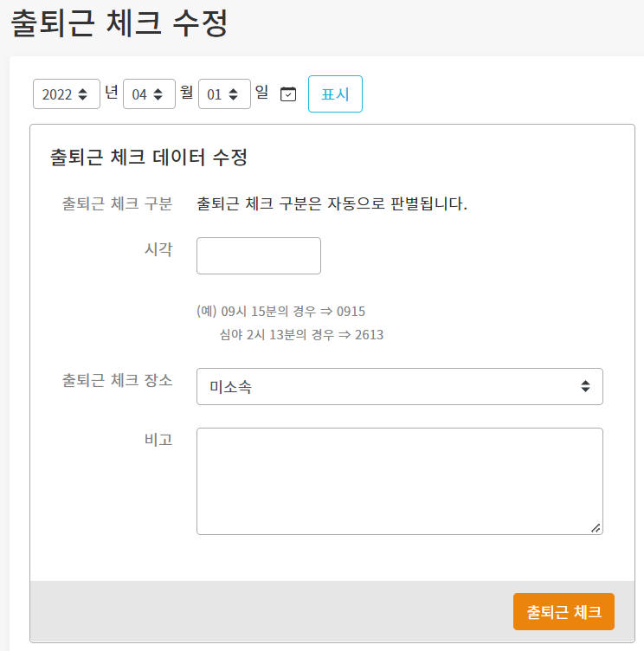Grab the 비고 textarea resize handle
Viewport: 644px width, 651px height.
(x=596, y=527)
